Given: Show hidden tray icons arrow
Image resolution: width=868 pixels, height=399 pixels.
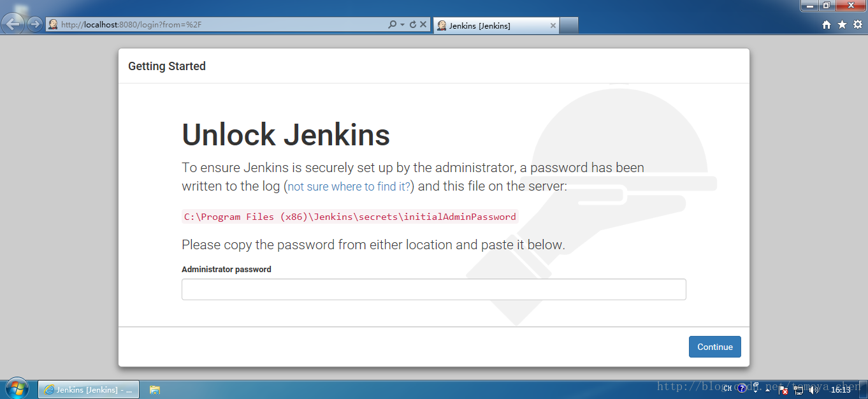Looking at the screenshot, I should [767, 389].
